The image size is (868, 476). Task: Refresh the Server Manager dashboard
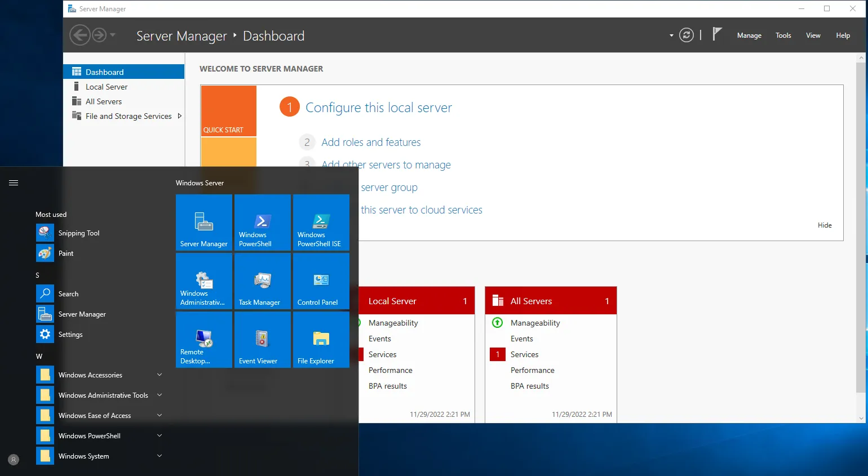pyautogui.click(x=687, y=35)
